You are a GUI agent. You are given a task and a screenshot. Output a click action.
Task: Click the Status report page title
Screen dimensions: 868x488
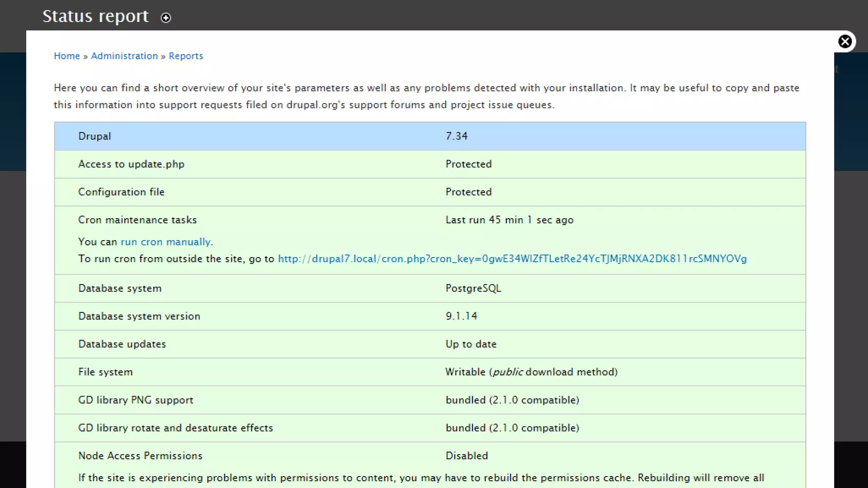[x=96, y=17]
